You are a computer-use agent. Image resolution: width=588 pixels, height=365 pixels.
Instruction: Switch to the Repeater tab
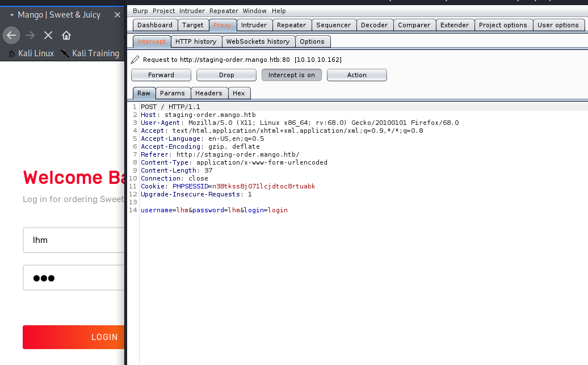(291, 25)
